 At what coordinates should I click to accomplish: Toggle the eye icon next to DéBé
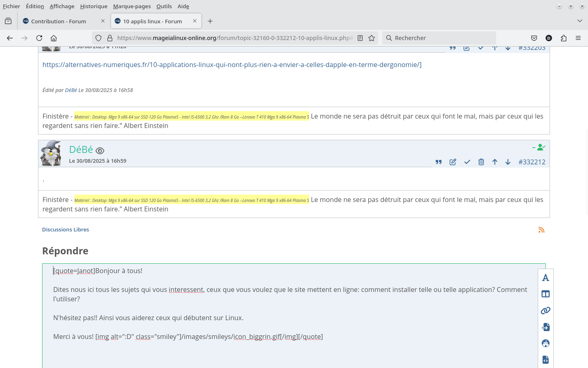click(100, 151)
